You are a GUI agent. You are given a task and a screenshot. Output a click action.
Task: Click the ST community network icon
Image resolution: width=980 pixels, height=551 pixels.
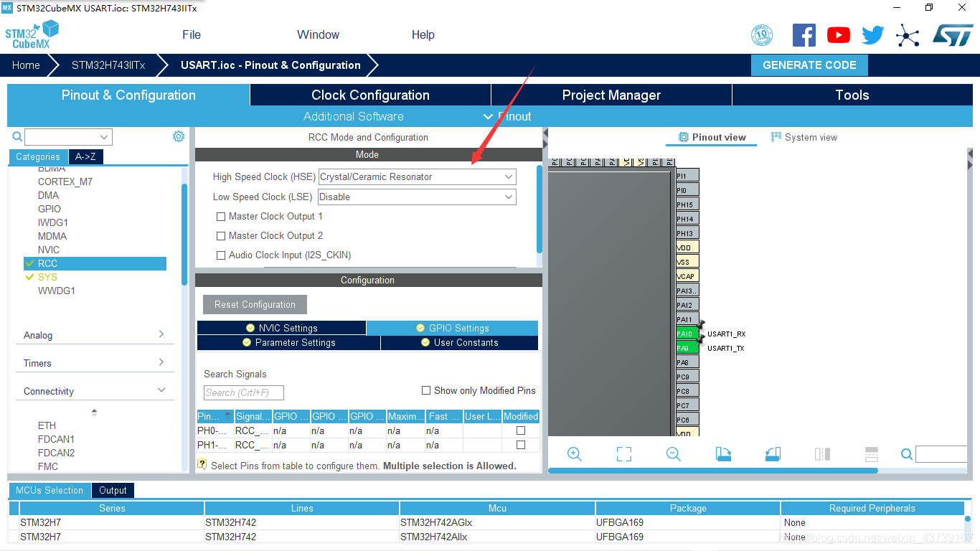(x=908, y=35)
